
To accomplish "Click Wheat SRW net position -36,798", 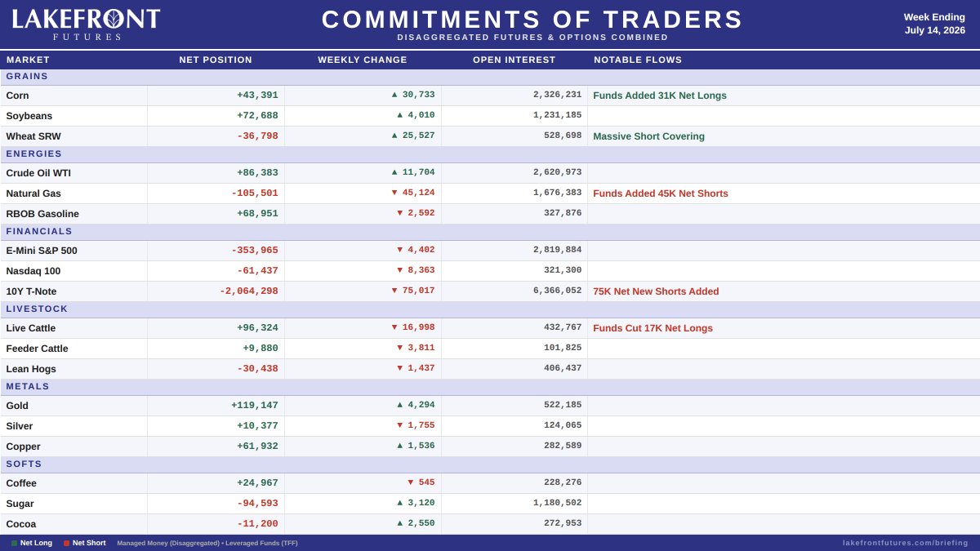I will pyautogui.click(x=257, y=136).
